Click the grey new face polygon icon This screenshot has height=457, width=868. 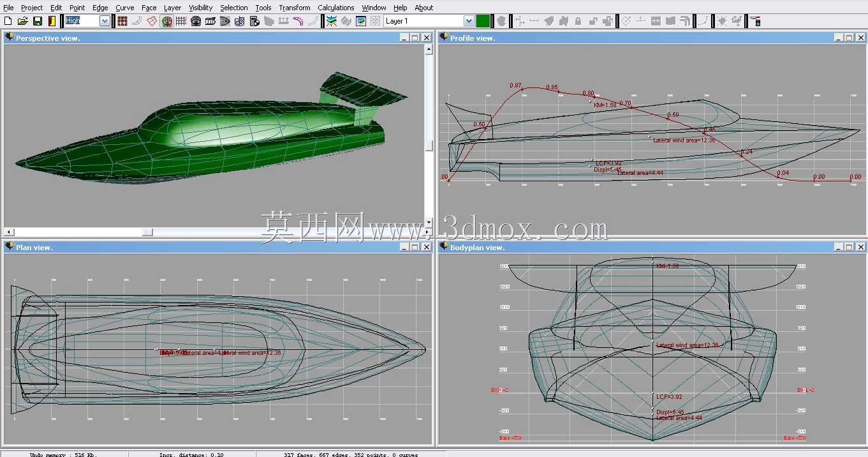pyautogui.click(x=501, y=21)
